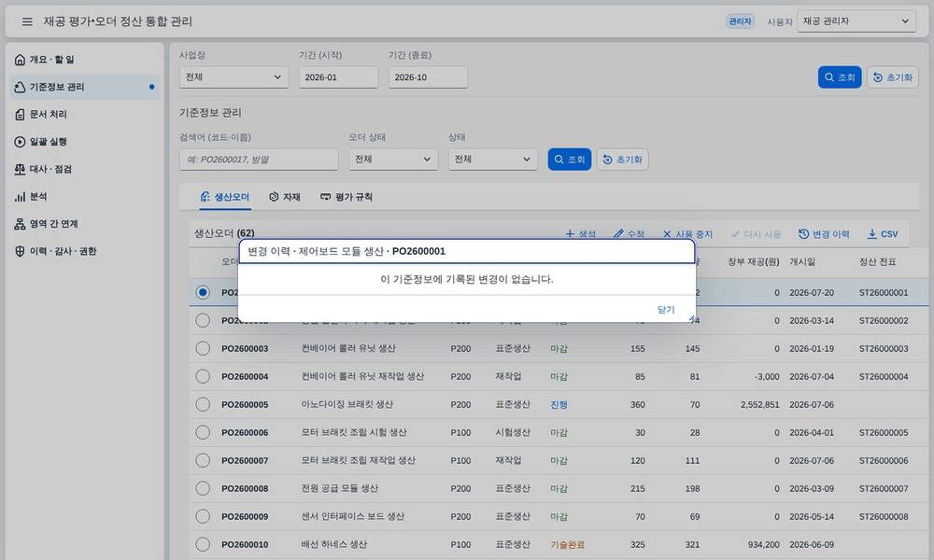Select radio for row with ST26000002
This screenshot has height=560, width=934.
(203, 320)
